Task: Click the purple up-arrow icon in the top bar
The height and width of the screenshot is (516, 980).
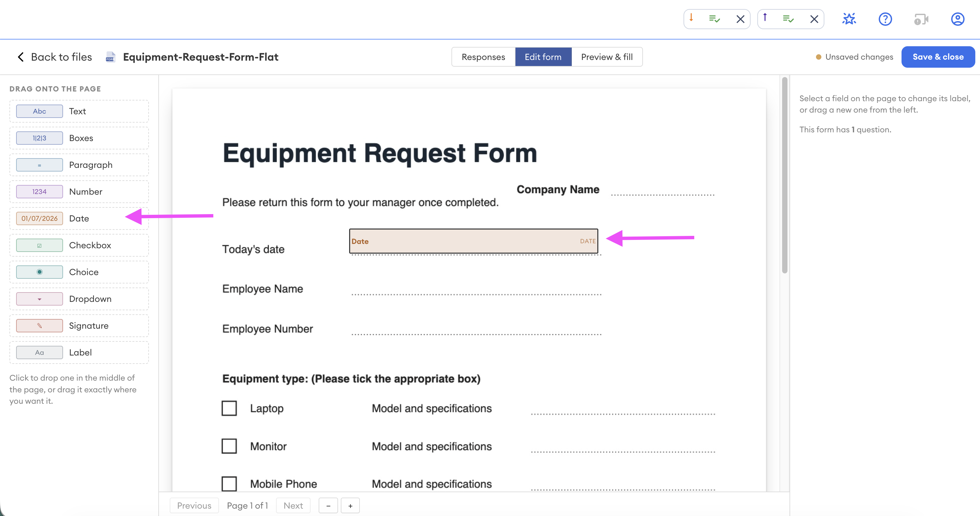Action: coord(765,18)
